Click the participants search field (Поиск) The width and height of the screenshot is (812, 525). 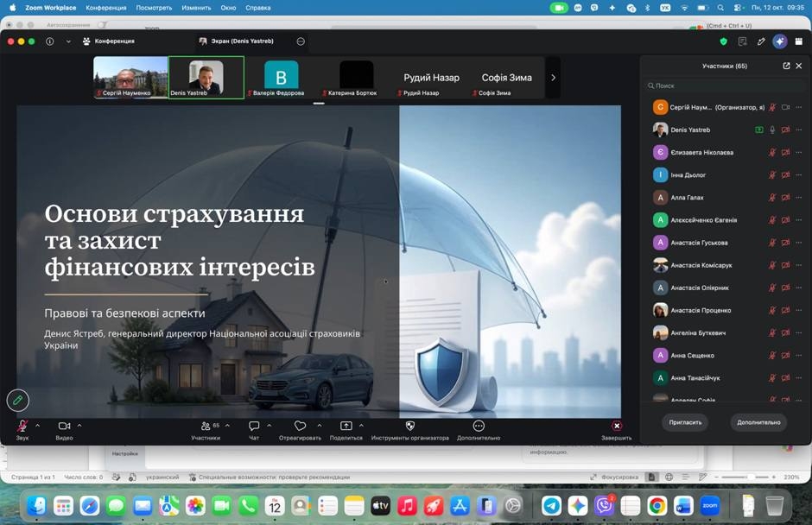[725, 86]
